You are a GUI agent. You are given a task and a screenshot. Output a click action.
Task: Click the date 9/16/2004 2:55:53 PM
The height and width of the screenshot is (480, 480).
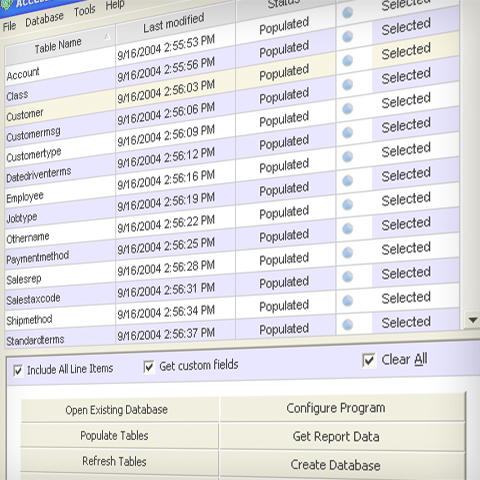coord(166,47)
